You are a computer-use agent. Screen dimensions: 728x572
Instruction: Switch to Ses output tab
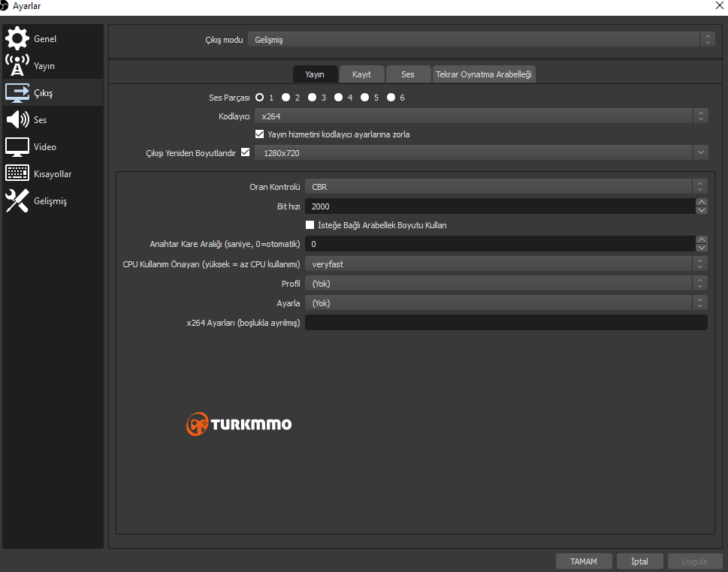pyautogui.click(x=408, y=74)
